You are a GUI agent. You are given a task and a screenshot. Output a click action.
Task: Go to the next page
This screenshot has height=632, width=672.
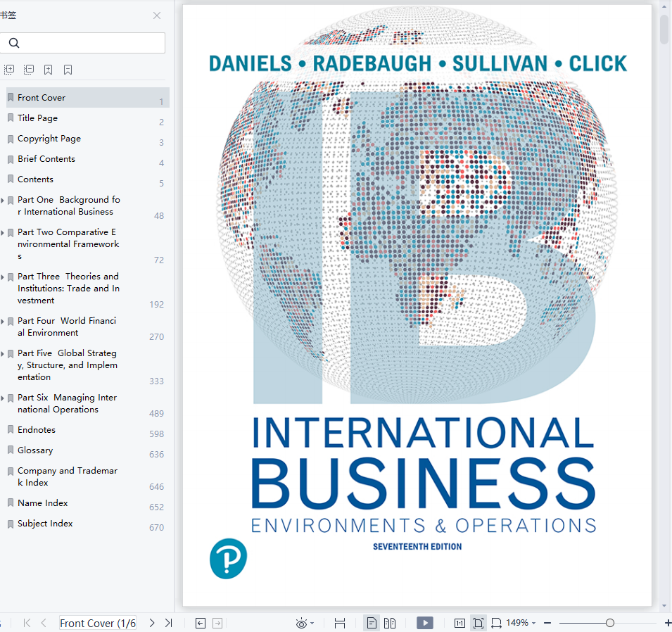pos(152,623)
